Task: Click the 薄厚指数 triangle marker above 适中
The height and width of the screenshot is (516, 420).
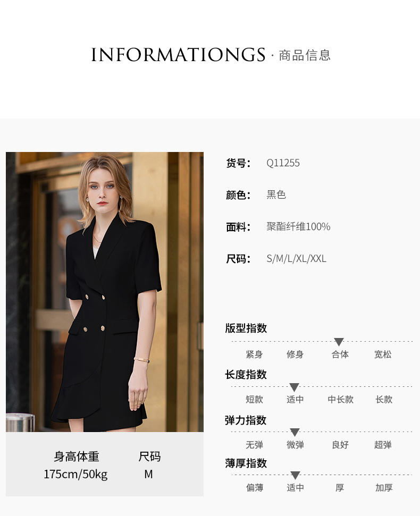Action: [x=295, y=475]
